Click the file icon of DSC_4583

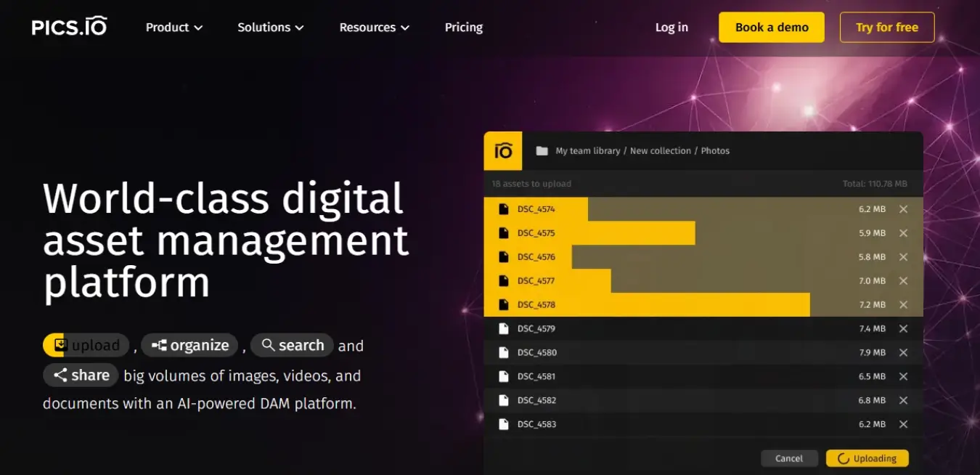pyautogui.click(x=503, y=424)
